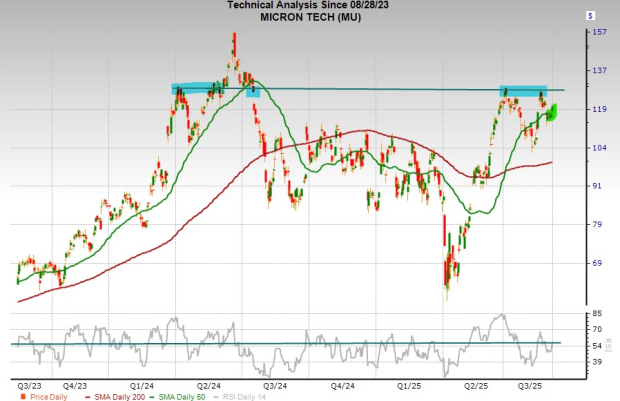The image size is (620, 401).
Task: Click the 39 RSI axis value
Action: tap(597, 362)
